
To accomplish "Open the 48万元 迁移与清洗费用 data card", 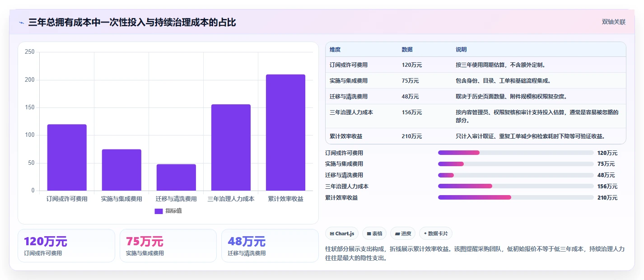I will (270, 246).
